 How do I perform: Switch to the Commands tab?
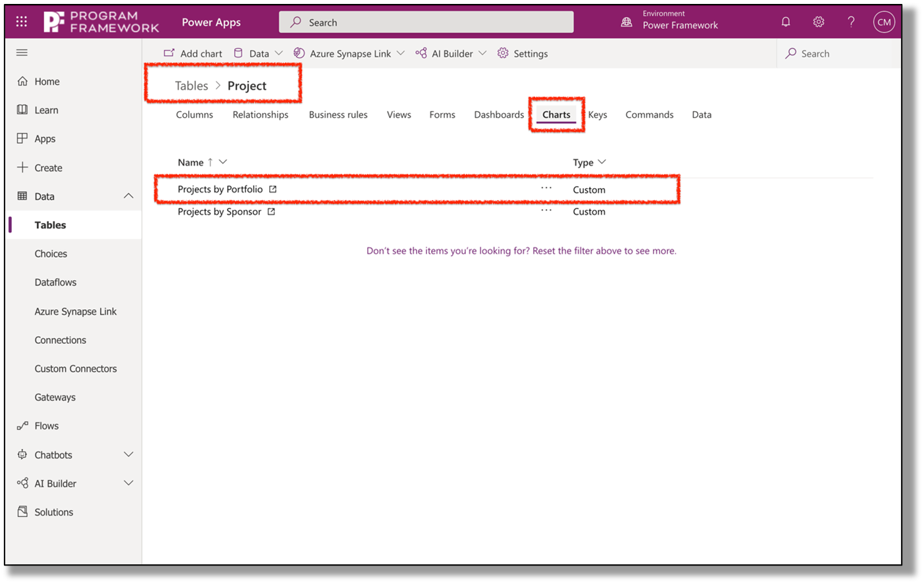pos(650,114)
